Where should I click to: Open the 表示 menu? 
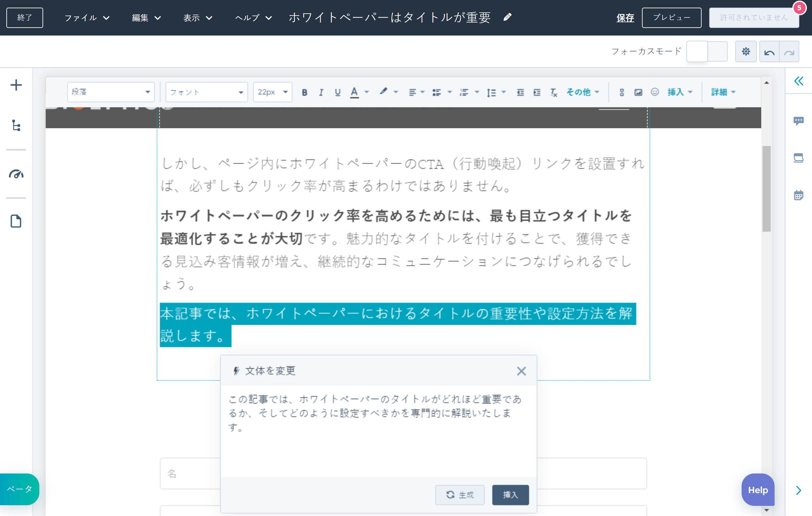coord(198,17)
